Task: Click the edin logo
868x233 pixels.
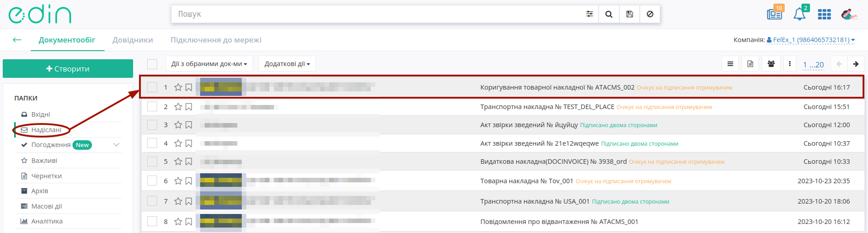Action: (40, 14)
